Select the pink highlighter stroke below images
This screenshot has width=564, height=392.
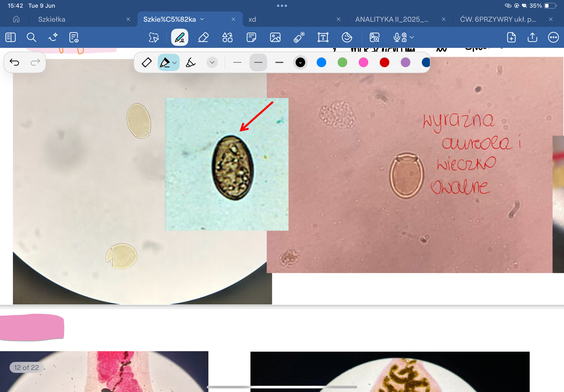pyautogui.click(x=32, y=327)
